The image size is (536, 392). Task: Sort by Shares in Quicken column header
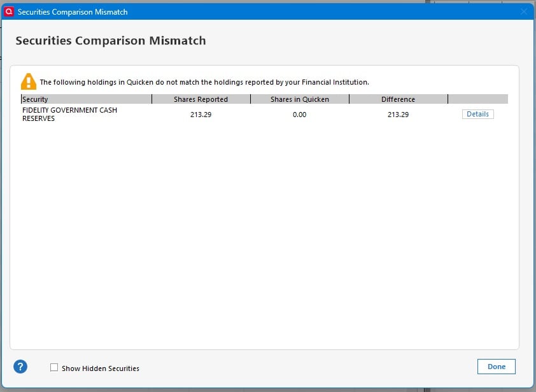(x=300, y=99)
